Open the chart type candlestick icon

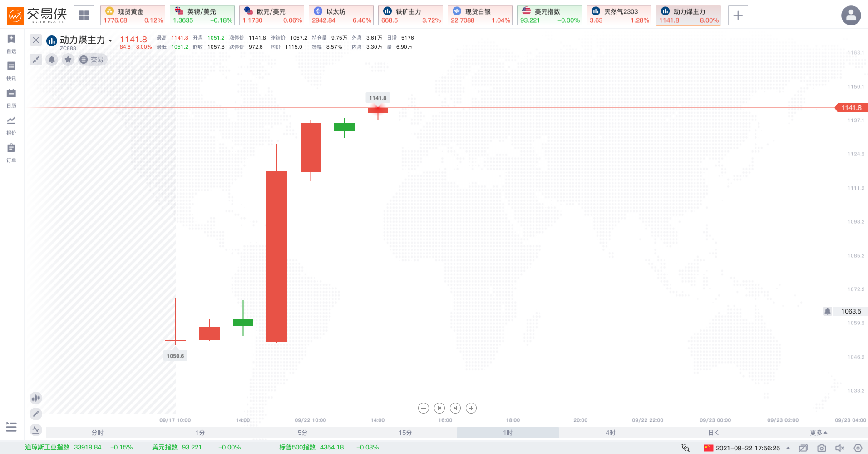[x=36, y=398]
